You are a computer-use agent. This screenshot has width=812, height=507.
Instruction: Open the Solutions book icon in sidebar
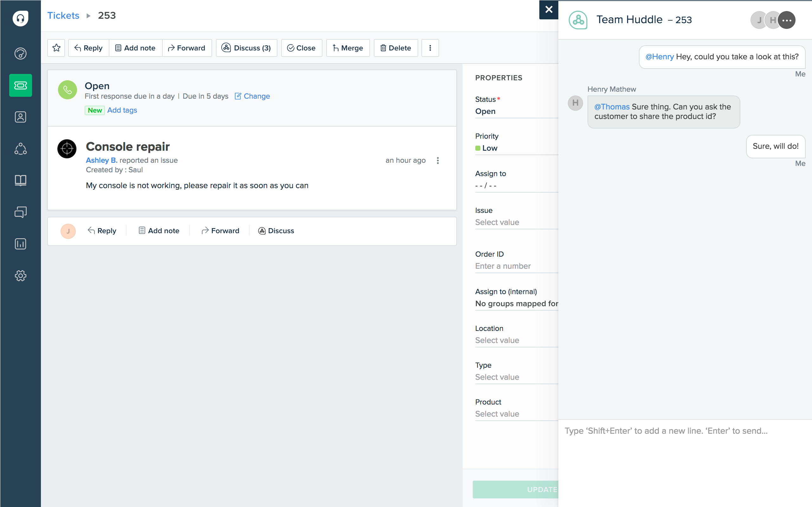tap(20, 181)
